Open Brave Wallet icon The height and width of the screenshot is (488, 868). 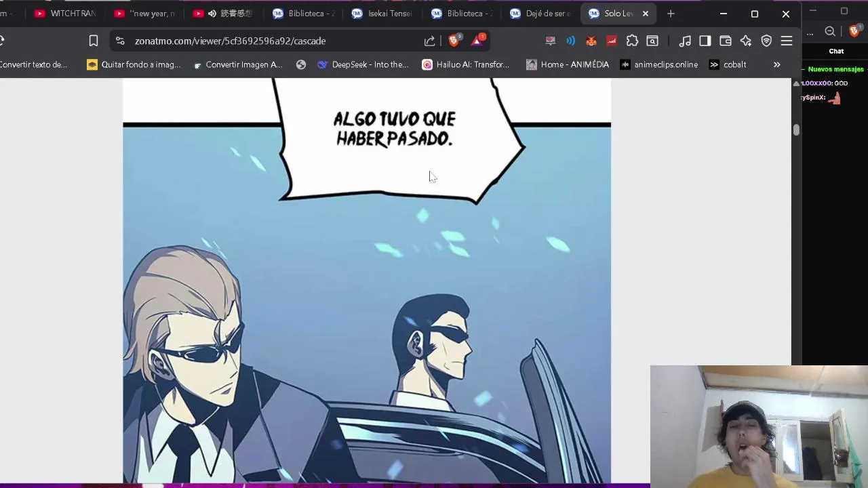click(x=726, y=41)
